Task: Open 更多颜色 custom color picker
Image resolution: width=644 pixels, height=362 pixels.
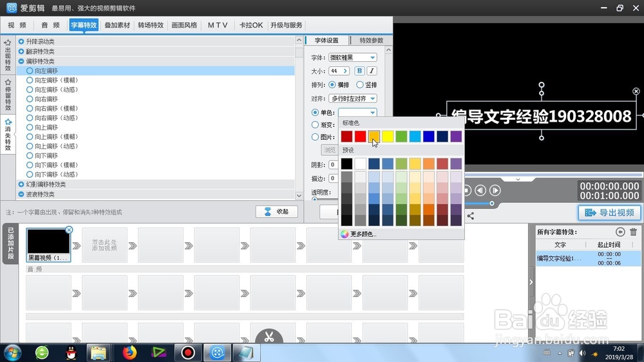Action: click(359, 234)
